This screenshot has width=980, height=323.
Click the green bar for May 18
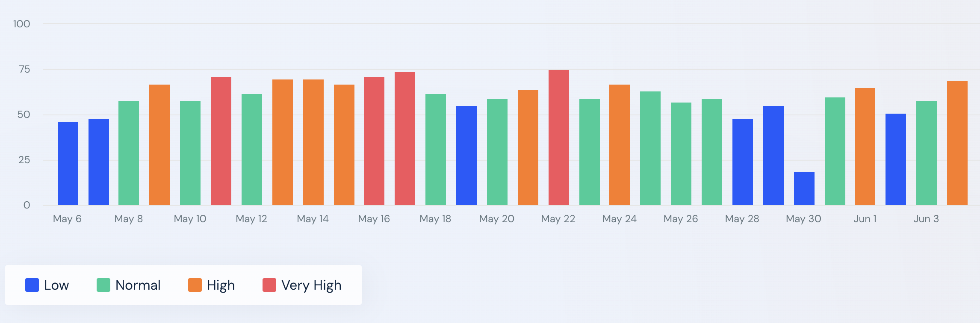436,150
